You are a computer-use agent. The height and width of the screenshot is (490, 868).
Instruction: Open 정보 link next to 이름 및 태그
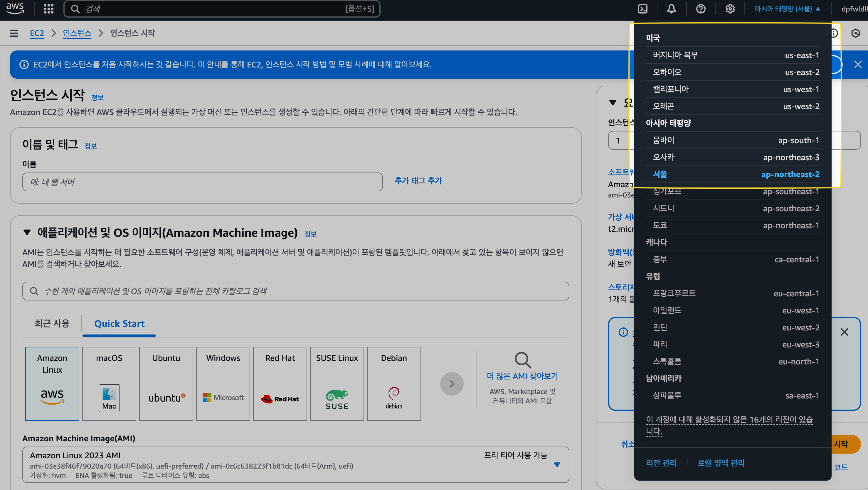[90, 146]
